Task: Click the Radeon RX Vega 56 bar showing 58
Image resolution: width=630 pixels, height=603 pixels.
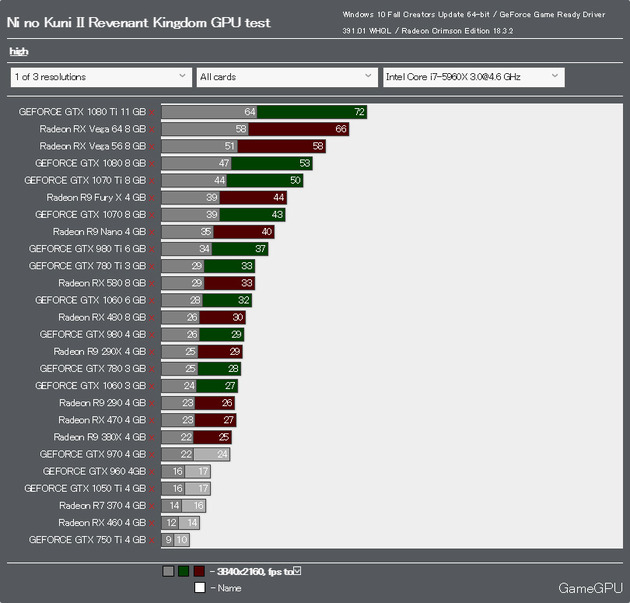Action: click(281, 146)
